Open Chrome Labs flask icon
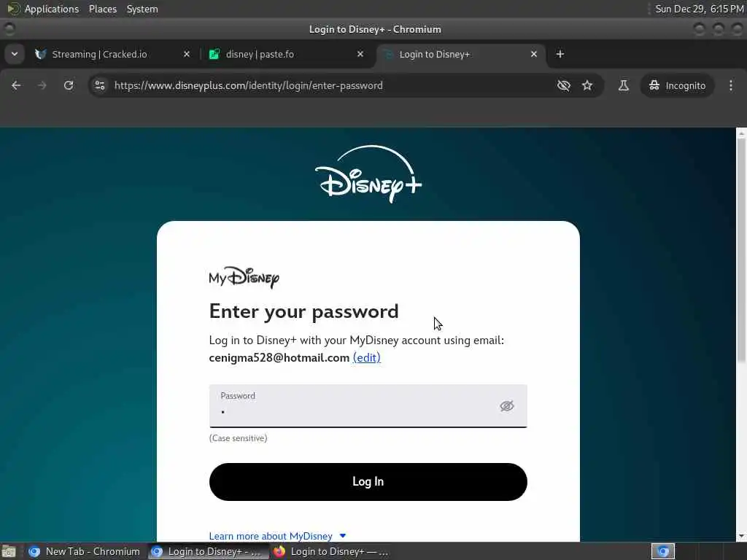The width and height of the screenshot is (747, 560). [x=623, y=86]
